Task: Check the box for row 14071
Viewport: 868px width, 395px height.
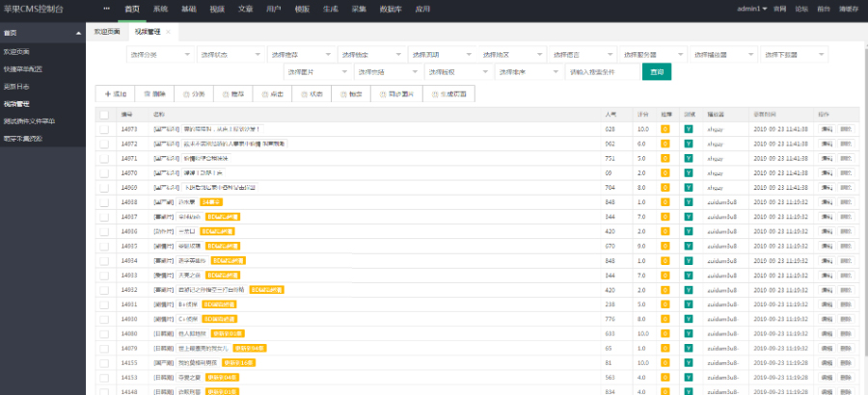Action: (x=104, y=158)
